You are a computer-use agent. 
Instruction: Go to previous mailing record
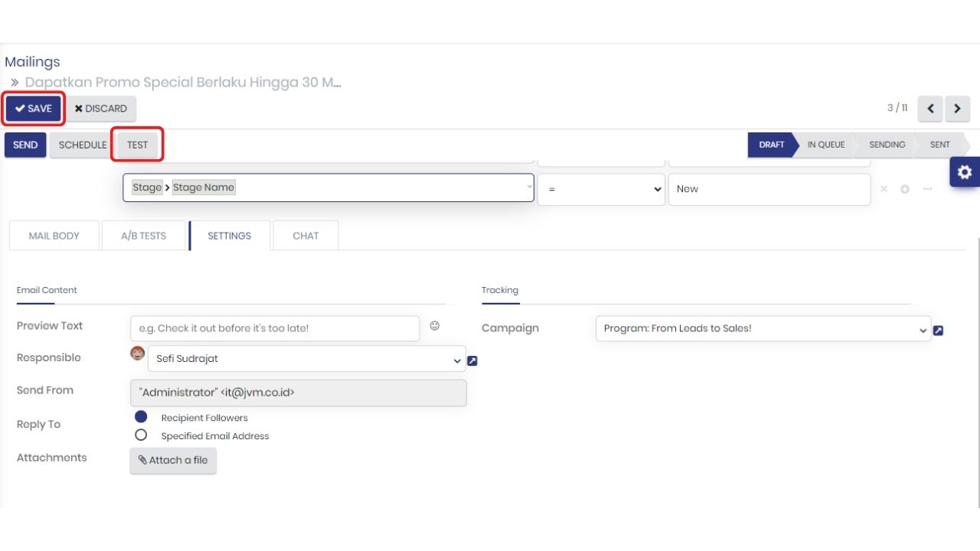pos(930,109)
